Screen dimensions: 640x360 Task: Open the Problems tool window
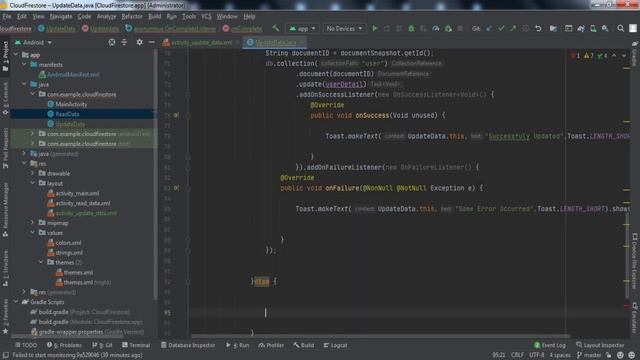64,345
